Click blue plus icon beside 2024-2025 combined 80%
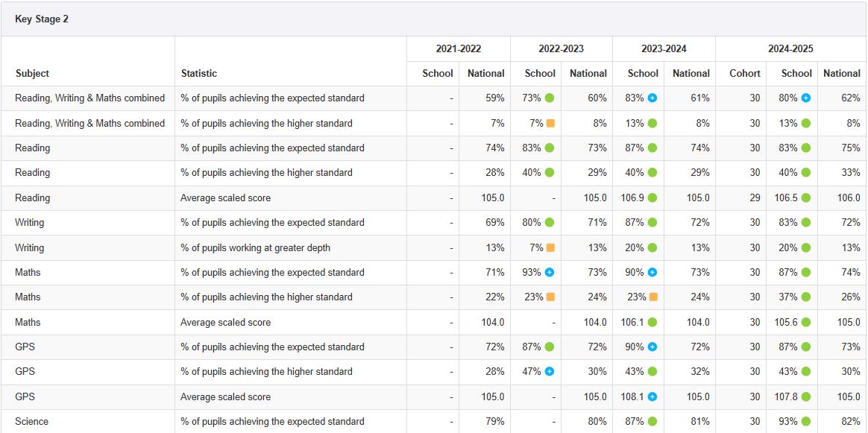This screenshot has height=433, width=868. [x=805, y=98]
